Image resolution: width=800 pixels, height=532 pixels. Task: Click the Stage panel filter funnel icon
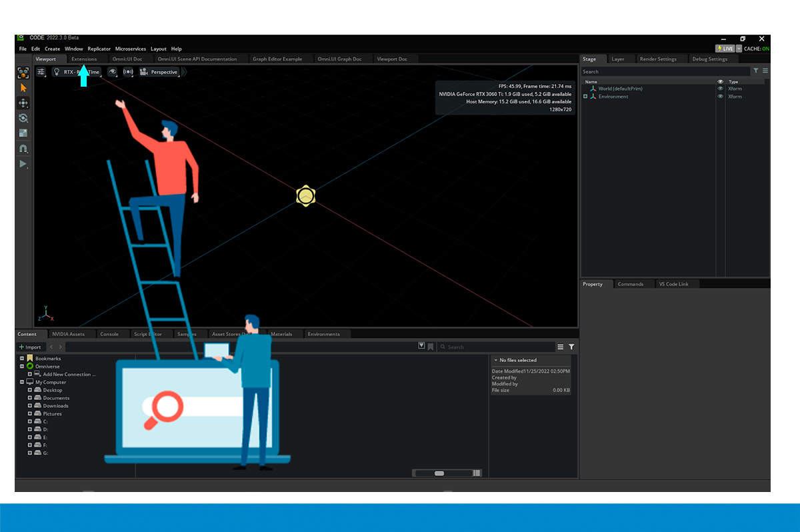756,71
